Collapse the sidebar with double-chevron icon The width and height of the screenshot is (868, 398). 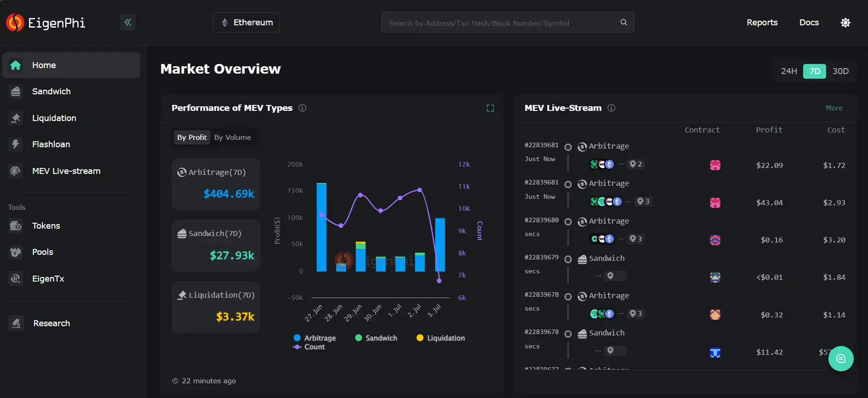[127, 22]
